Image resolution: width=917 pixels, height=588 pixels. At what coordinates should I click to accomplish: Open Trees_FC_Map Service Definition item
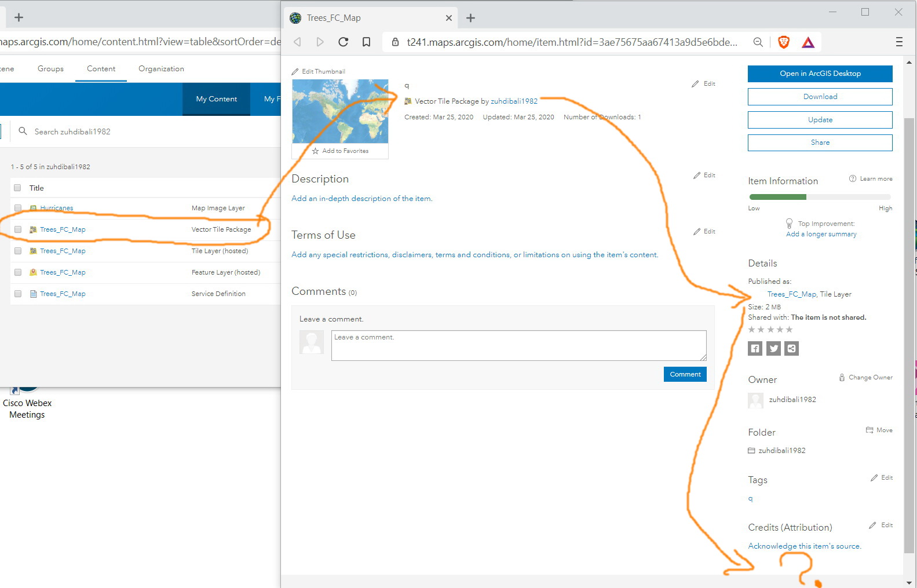point(63,294)
